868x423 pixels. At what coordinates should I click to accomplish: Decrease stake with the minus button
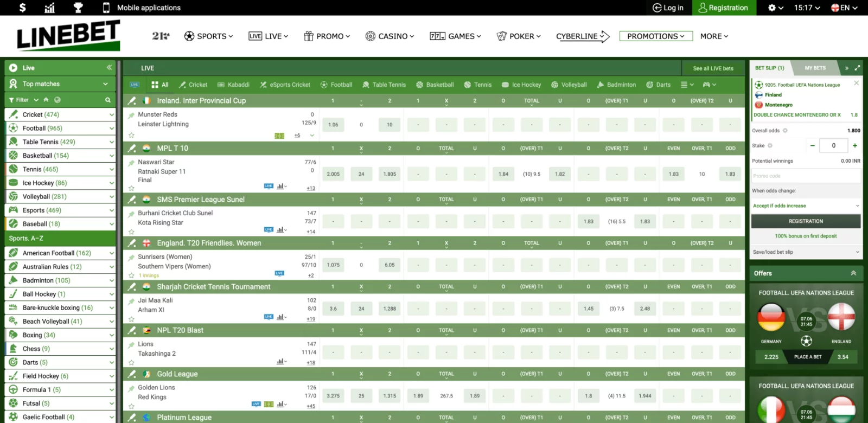(812, 145)
